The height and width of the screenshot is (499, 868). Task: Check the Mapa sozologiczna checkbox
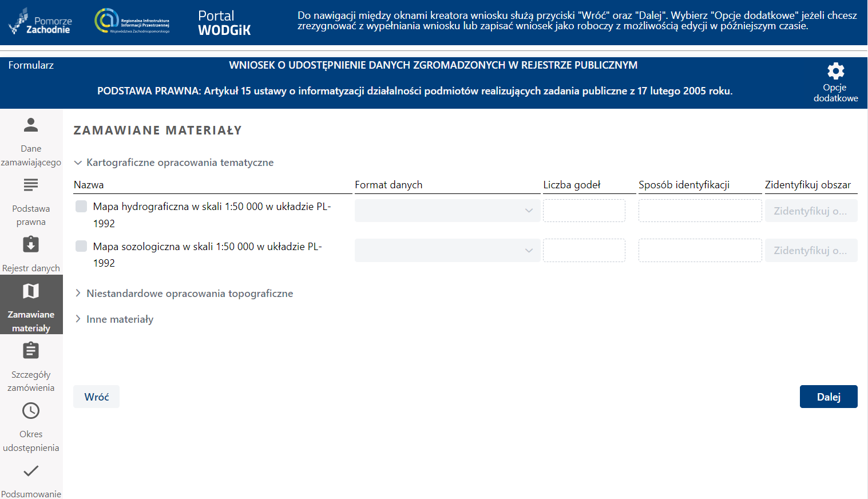click(x=81, y=246)
